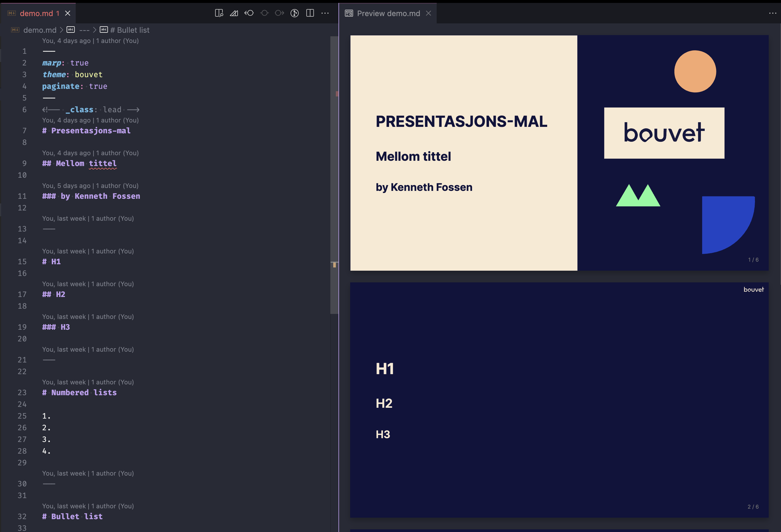
Task: Click the '4.' list item line
Action: coord(46,451)
